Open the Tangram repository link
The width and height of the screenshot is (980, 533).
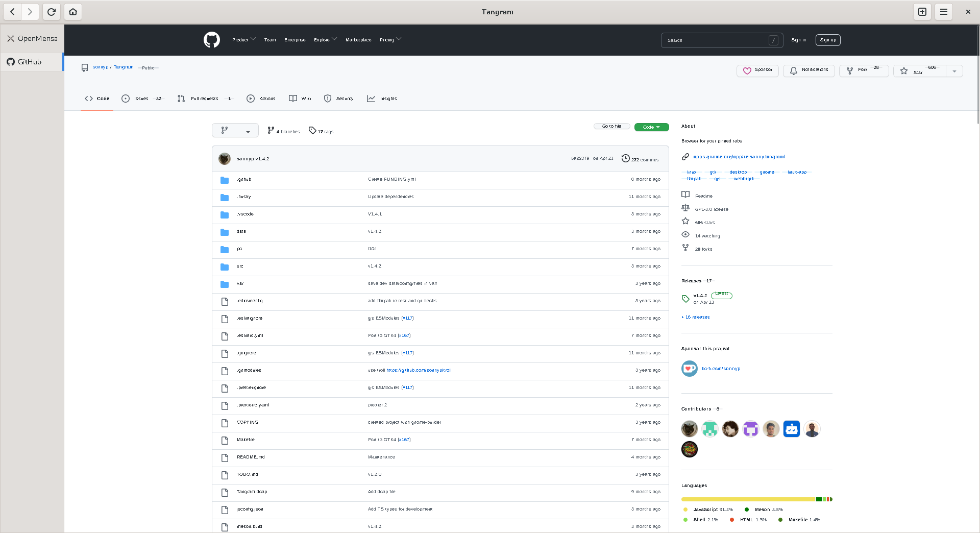[x=124, y=67]
